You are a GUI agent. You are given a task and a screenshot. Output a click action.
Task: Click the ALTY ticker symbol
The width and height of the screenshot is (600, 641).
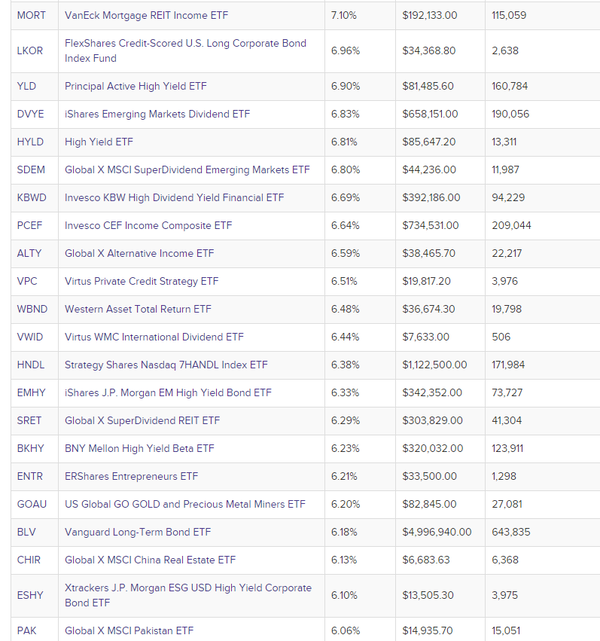point(29,253)
